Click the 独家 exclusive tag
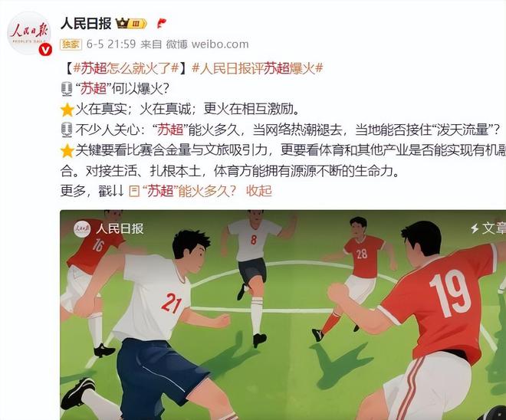 [71, 44]
